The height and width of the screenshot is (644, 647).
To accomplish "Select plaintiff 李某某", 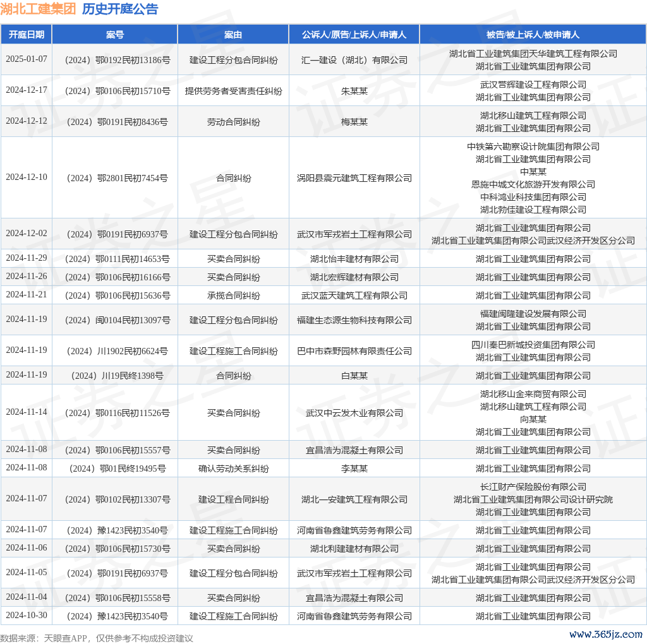I will pos(354,468).
